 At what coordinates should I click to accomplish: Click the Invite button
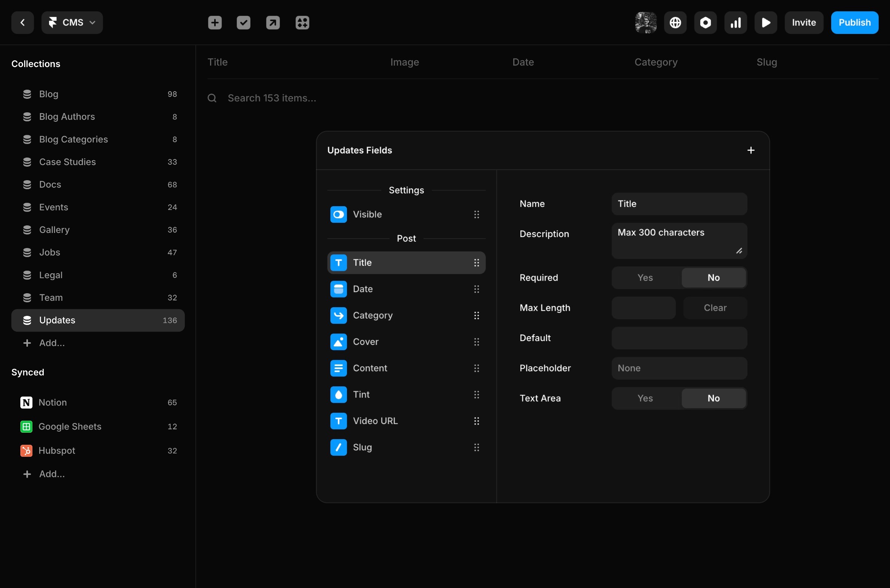[804, 23]
